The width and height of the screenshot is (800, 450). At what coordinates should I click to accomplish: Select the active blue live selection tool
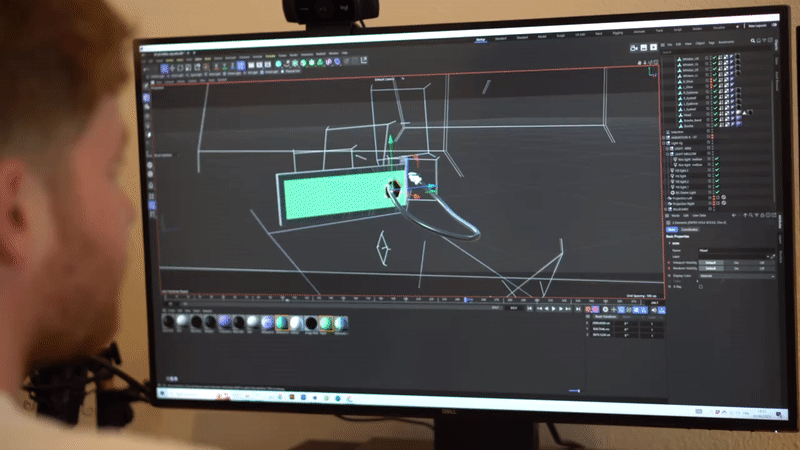(165, 68)
